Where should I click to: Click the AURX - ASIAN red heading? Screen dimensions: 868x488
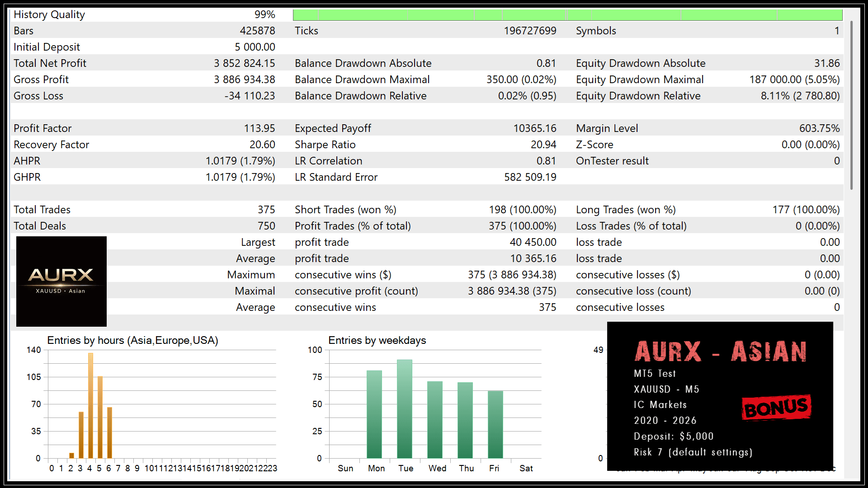[x=720, y=352]
